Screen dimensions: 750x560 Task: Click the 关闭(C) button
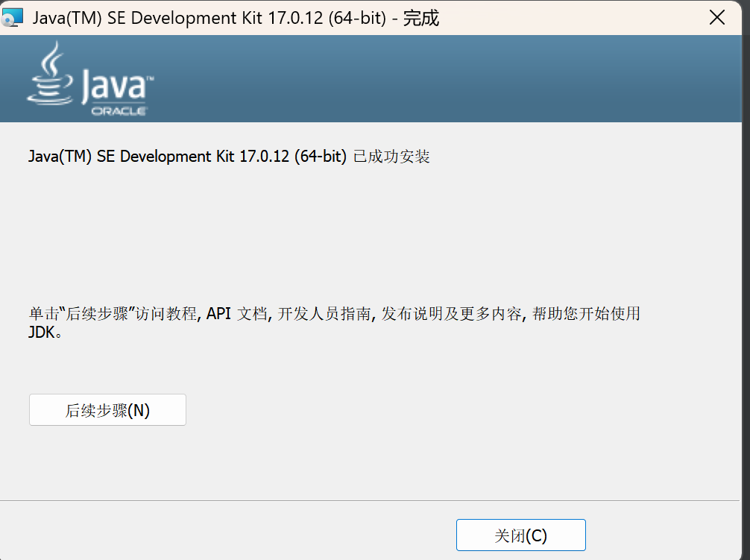(521, 535)
